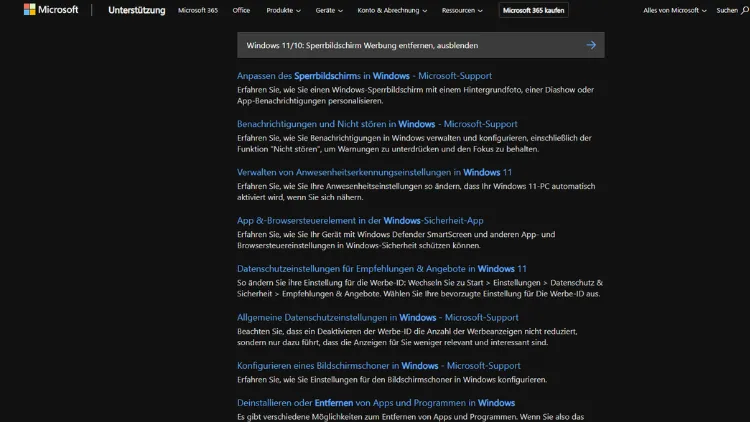Open Deinstallieren oder Entfernen von Apps result

pos(376,403)
